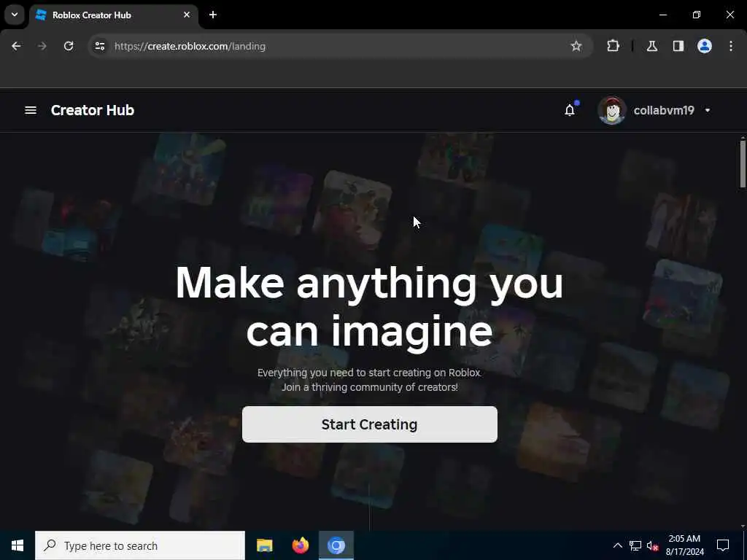The image size is (747, 560).
Task: Expand the collabvm19 account dropdown arrow
Action: [708, 111]
